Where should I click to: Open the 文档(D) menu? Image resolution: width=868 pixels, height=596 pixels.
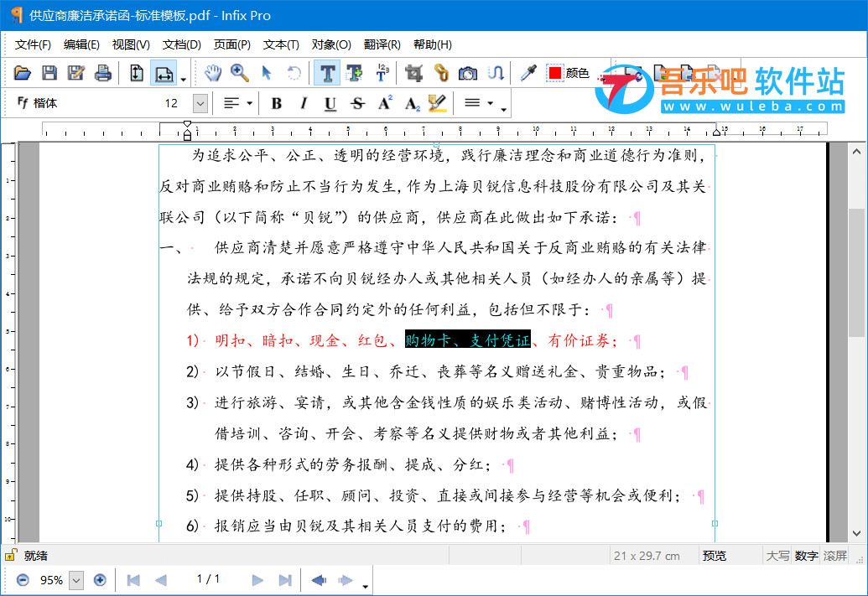point(182,44)
